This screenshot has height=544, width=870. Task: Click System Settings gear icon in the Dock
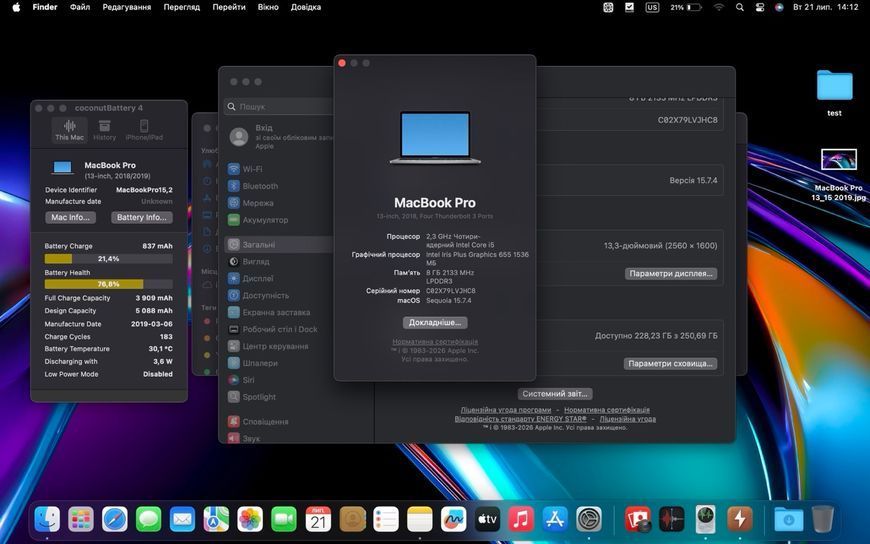tap(589, 520)
